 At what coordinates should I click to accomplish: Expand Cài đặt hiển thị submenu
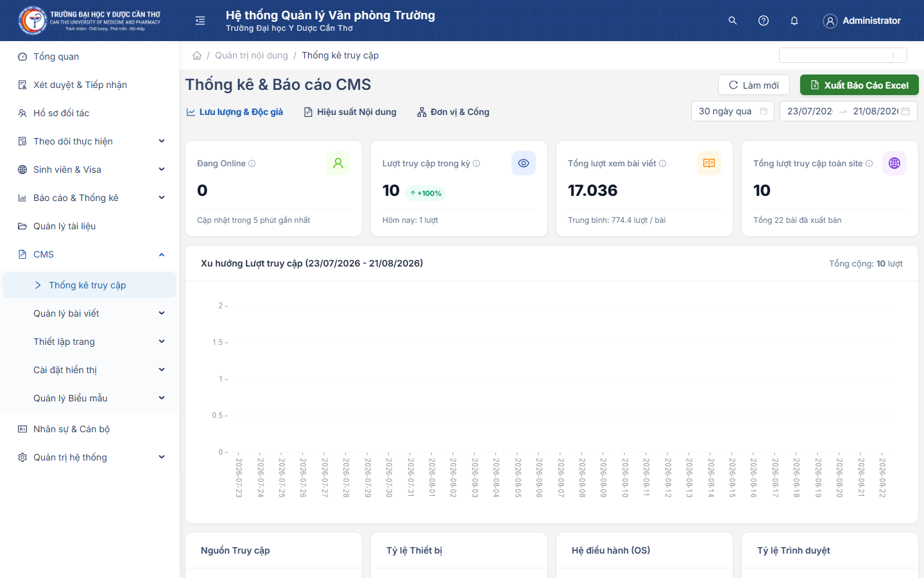pos(162,370)
